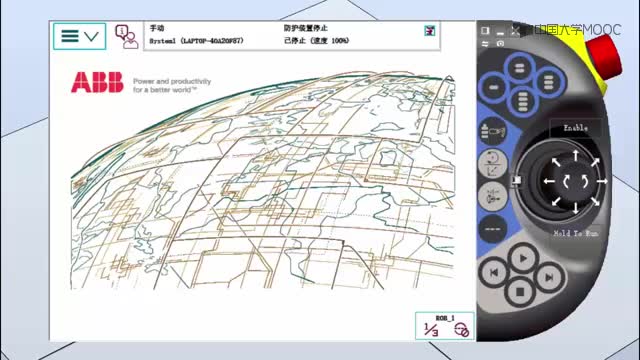
Task: Click the Hold To Run button
Action: (576, 233)
